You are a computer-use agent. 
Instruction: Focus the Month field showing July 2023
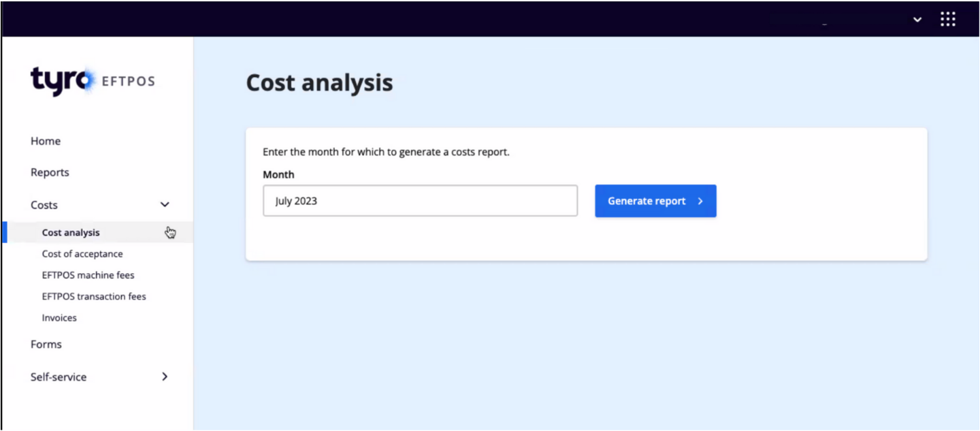coord(420,202)
